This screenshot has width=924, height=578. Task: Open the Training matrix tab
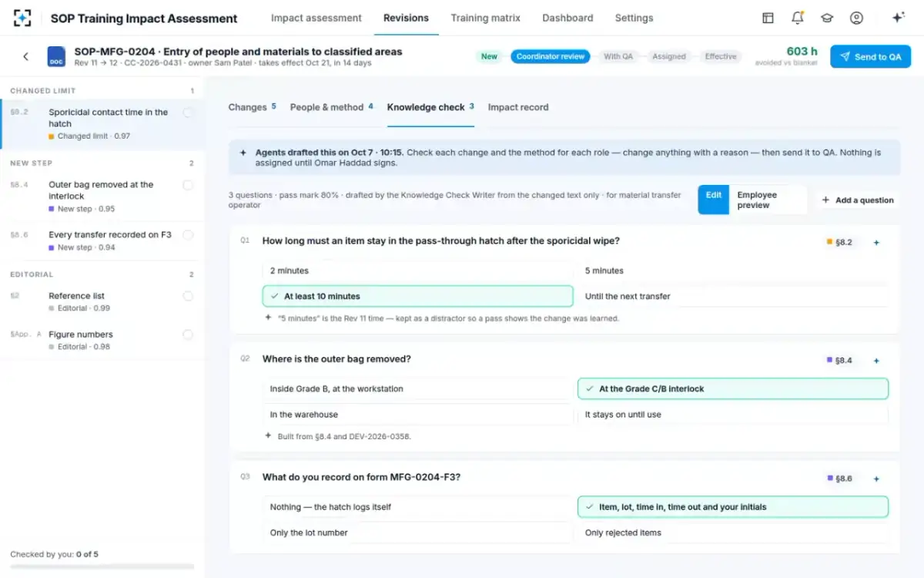(x=485, y=18)
